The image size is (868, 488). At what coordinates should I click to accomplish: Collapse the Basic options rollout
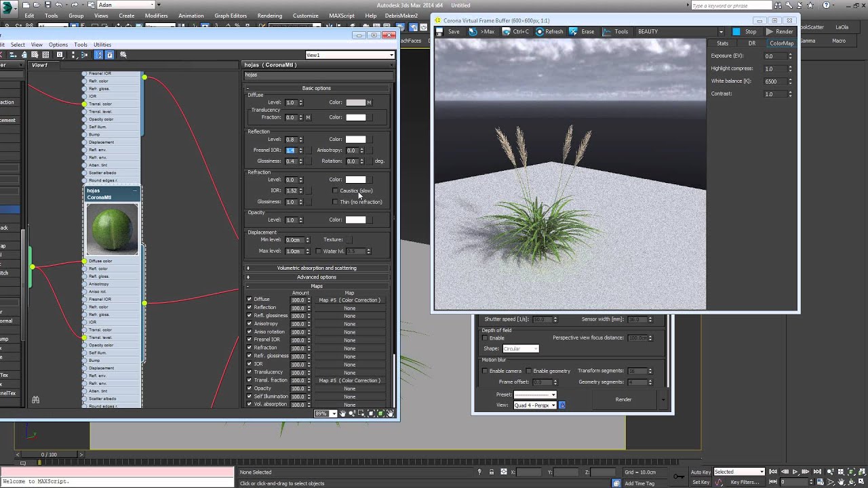[317, 88]
